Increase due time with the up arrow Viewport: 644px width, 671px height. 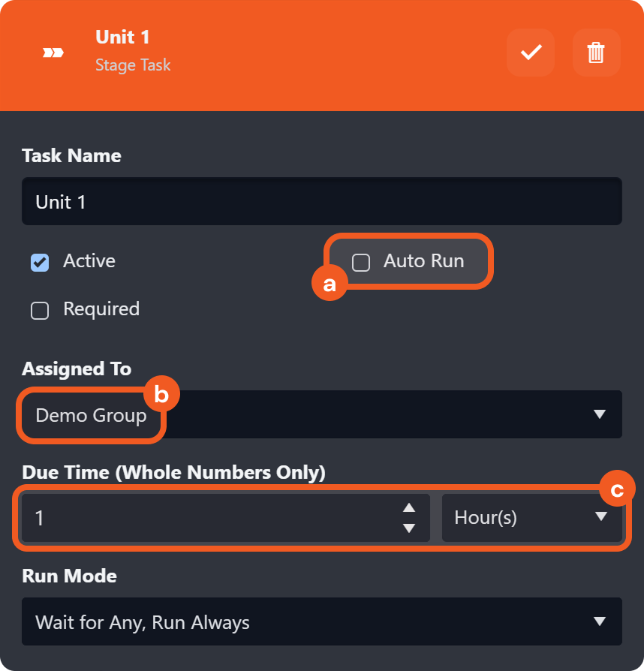409,507
